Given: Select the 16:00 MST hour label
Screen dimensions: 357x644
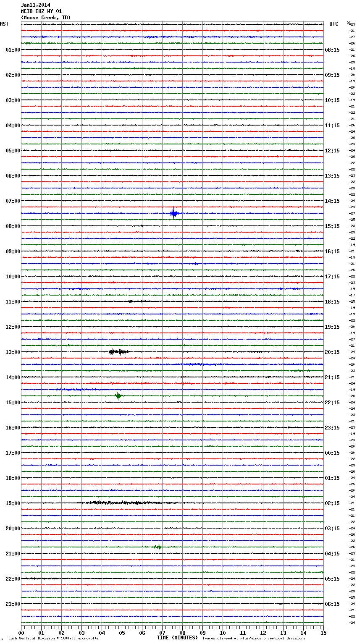Looking at the screenshot, I should pyautogui.click(x=13, y=428).
